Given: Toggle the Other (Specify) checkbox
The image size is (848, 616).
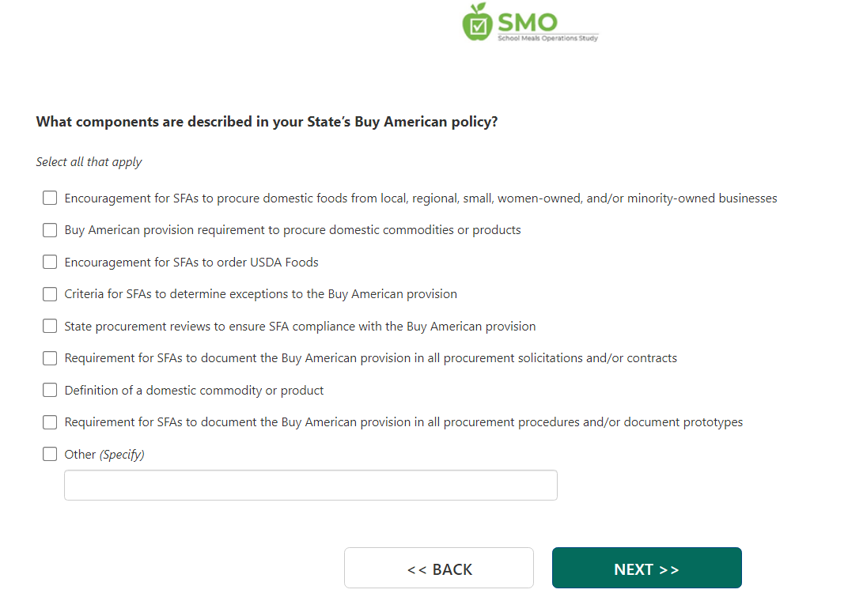Looking at the screenshot, I should (50, 455).
